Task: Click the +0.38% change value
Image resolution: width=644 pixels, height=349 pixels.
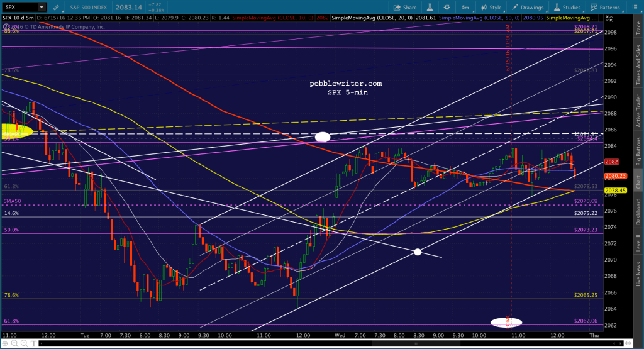Action: pyautogui.click(x=157, y=10)
